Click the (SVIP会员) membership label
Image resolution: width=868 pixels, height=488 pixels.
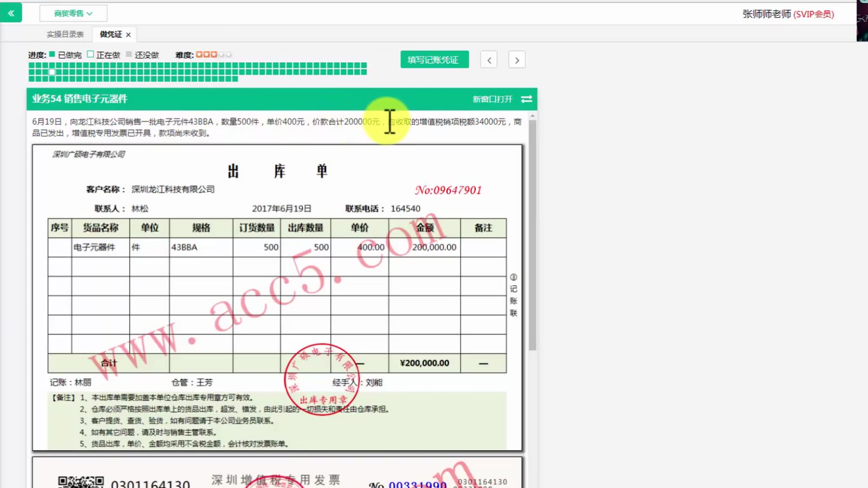[x=814, y=14]
